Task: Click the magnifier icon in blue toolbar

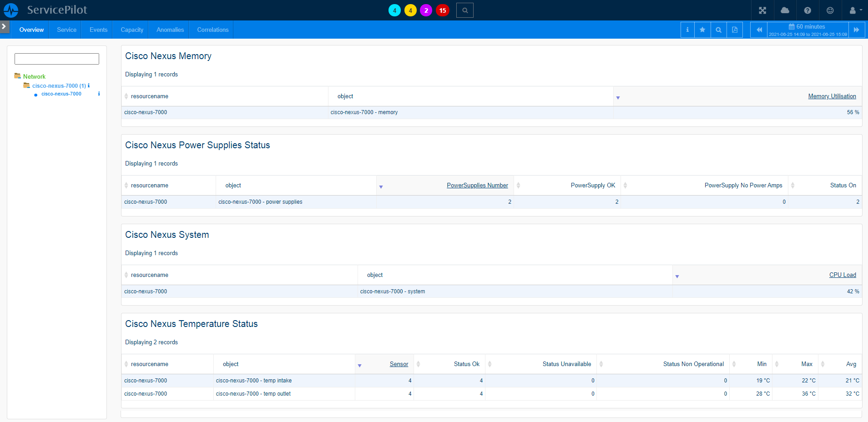Action: 718,30
